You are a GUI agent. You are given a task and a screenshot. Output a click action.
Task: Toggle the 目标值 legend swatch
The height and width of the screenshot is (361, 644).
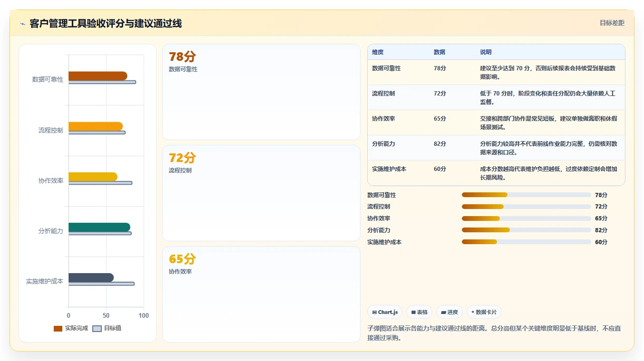97,328
